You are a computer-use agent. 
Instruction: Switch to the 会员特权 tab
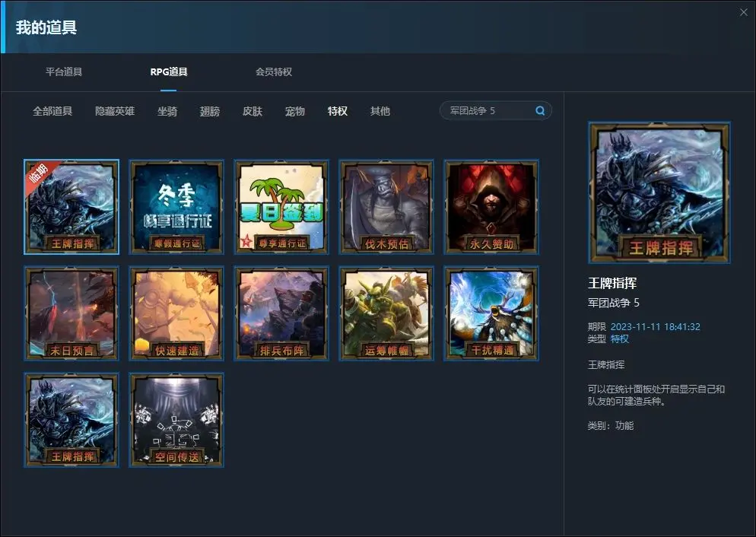tap(274, 71)
